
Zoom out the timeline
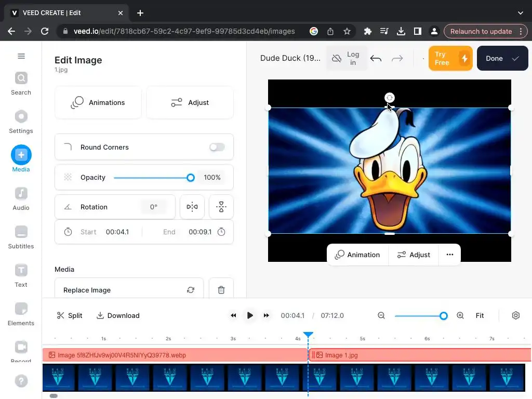pyautogui.click(x=381, y=315)
